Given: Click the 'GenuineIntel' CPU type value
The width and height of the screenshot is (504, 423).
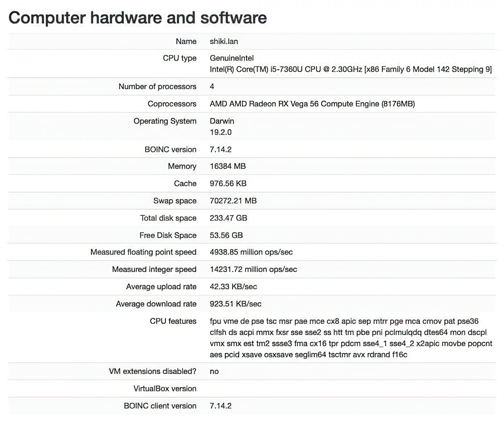Looking at the screenshot, I should tap(232, 58).
